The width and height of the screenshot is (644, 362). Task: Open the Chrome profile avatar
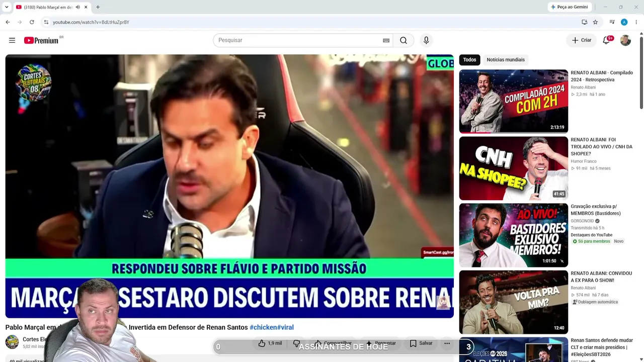[x=624, y=22]
